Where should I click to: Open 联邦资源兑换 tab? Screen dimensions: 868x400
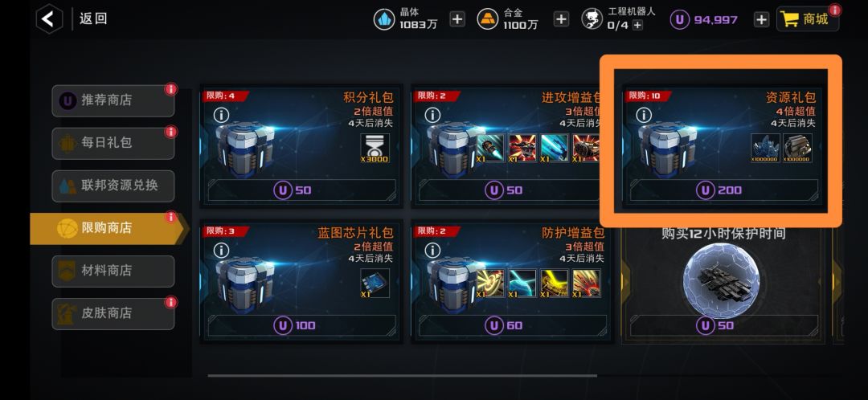[113, 186]
